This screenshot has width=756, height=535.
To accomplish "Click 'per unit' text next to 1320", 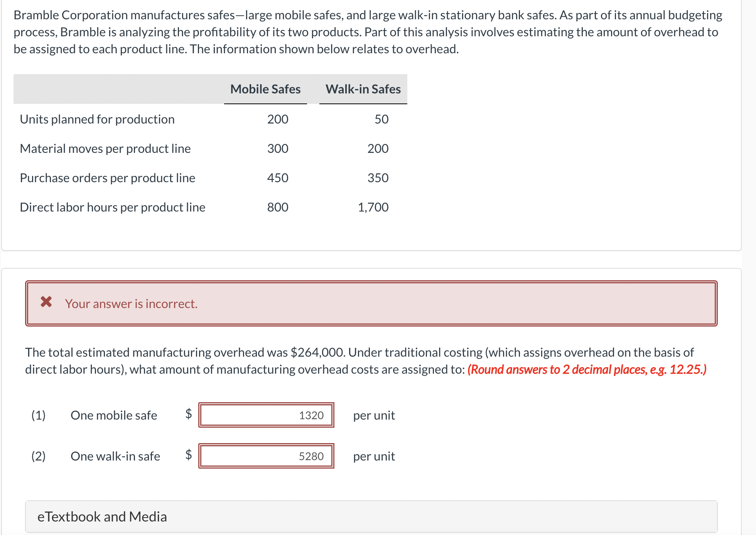I will click(x=374, y=415).
